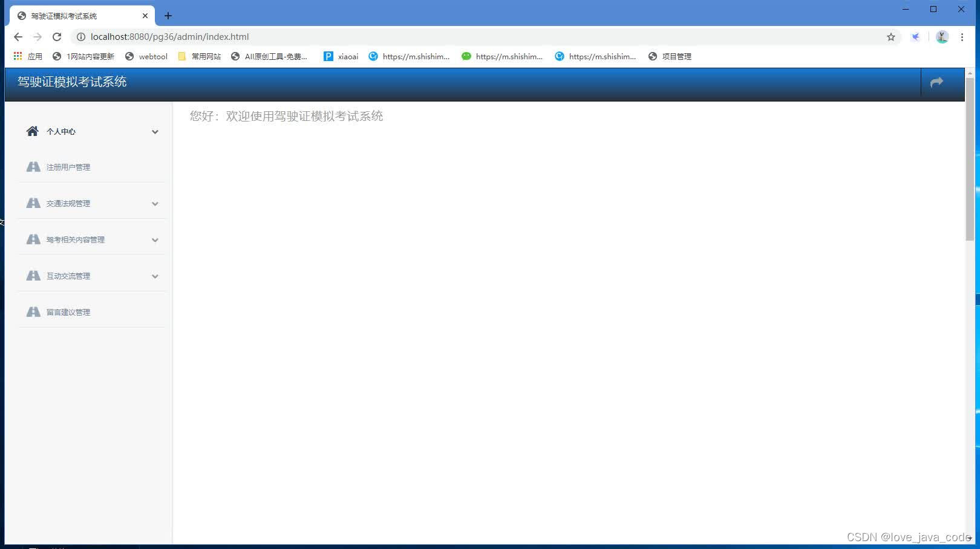The image size is (980, 549).
Task: Open the webtool bookmark
Action: point(146,56)
